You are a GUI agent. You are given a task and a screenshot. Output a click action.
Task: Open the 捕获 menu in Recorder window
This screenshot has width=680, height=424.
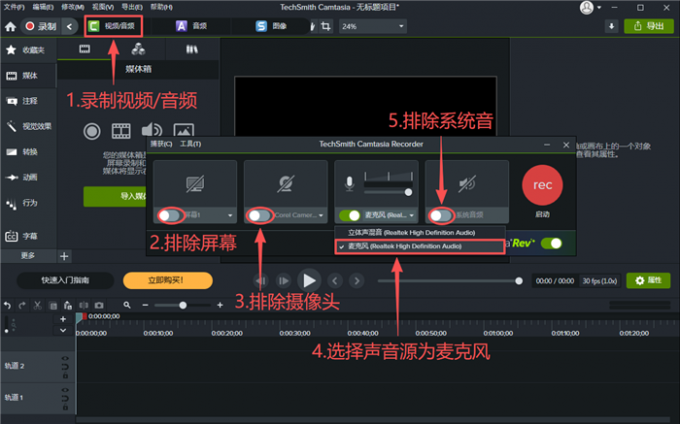(x=161, y=144)
